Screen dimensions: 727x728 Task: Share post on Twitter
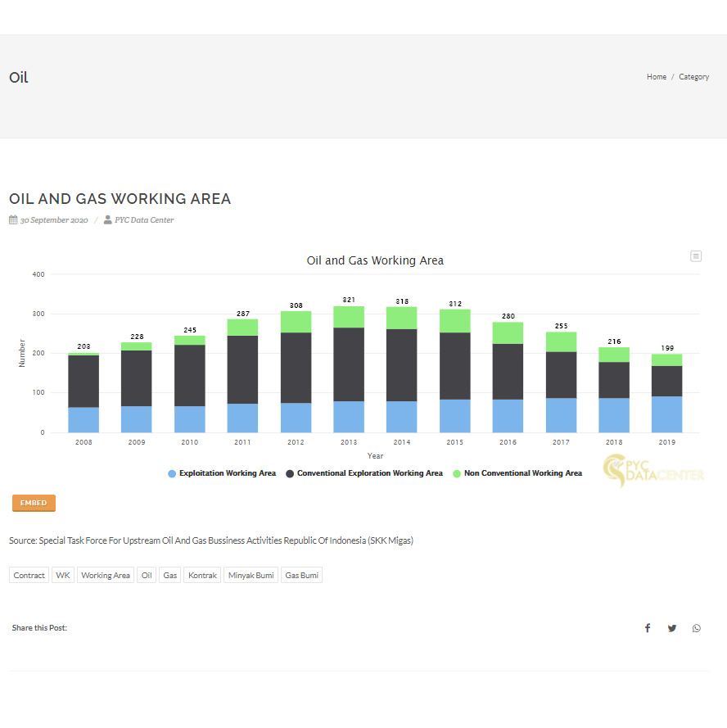point(672,628)
